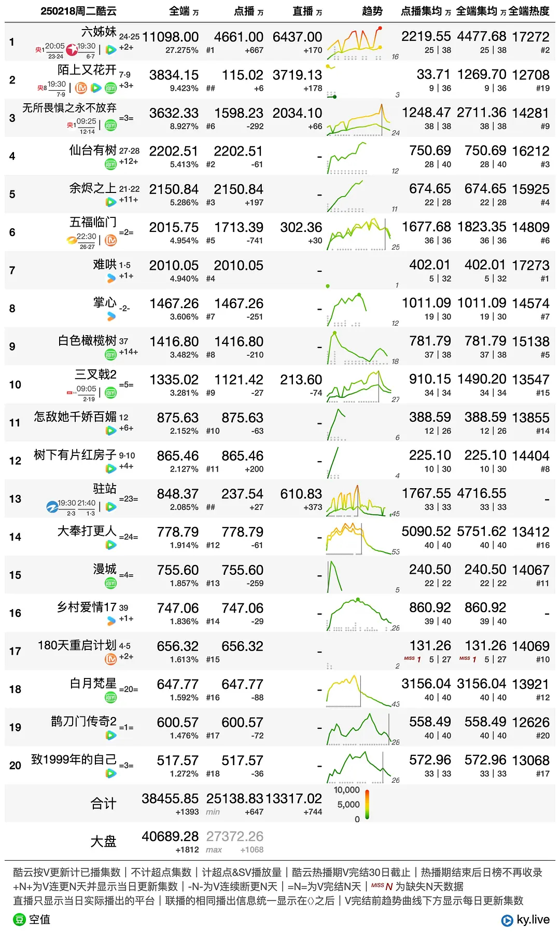Click the iQIYI icon under 仙台有树
560x940 pixels.
tap(110, 164)
